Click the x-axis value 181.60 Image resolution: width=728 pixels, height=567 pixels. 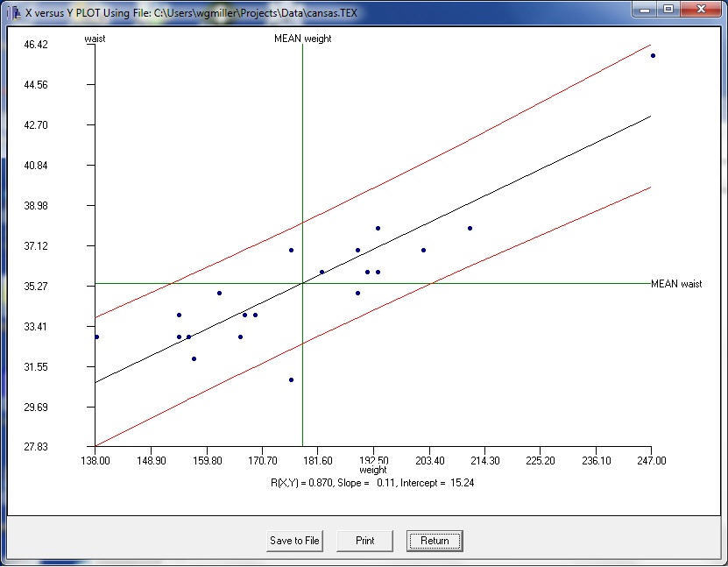click(x=318, y=461)
